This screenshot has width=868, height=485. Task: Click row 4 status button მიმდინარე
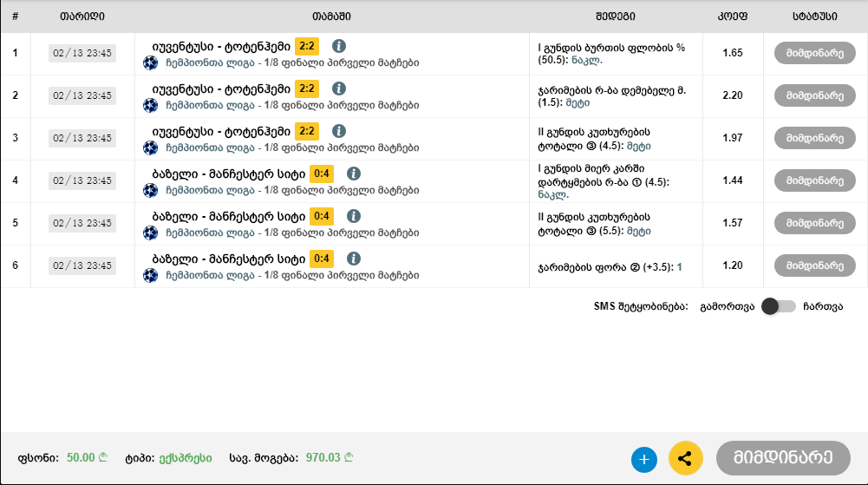tap(815, 180)
